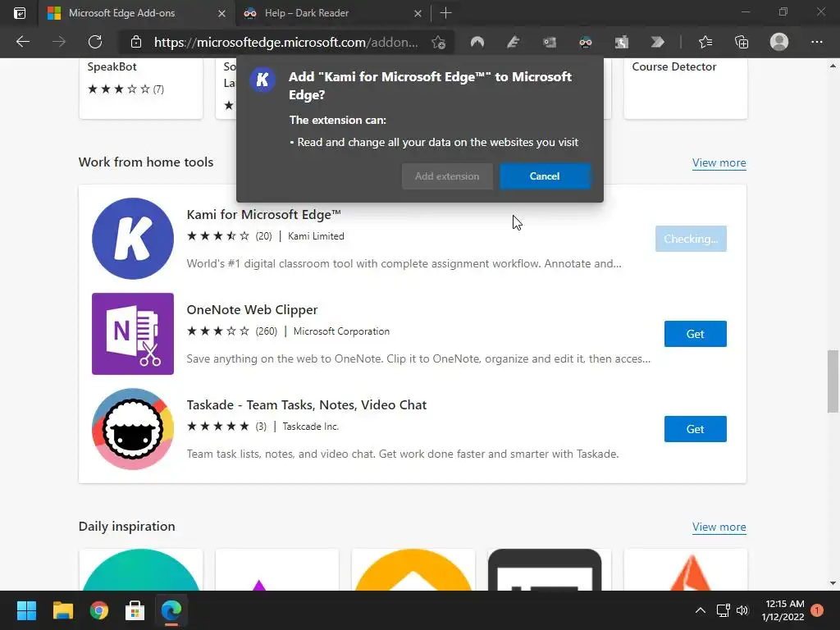Click the Taskcade Inc. publisher name
The width and height of the screenshot is (840, 630).
point(311,427)
